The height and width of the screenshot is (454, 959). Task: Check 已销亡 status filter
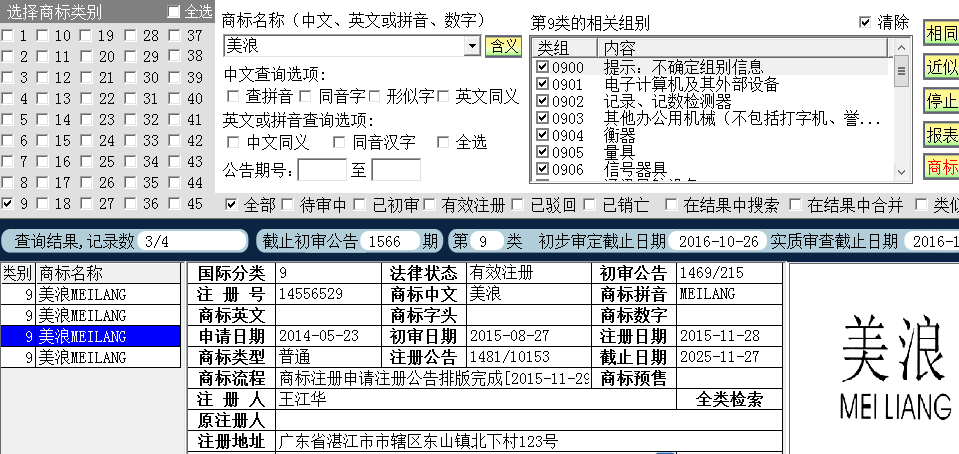pyautogui.click(x=590, y=204)
